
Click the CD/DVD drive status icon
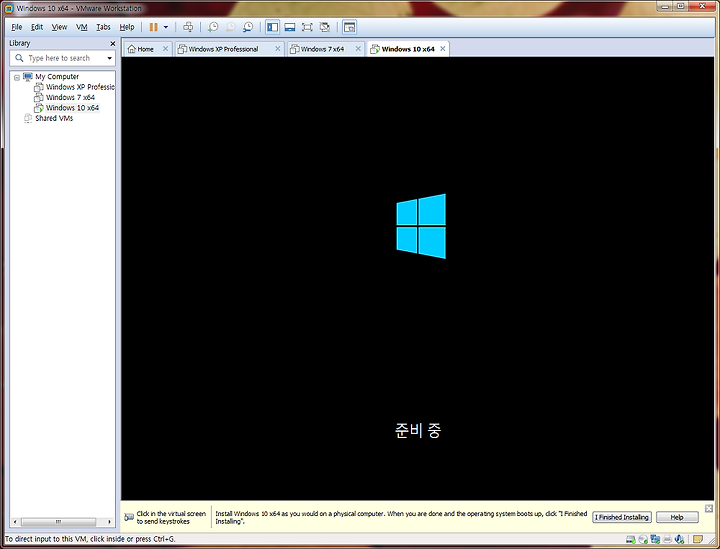(x=643, y=539)
